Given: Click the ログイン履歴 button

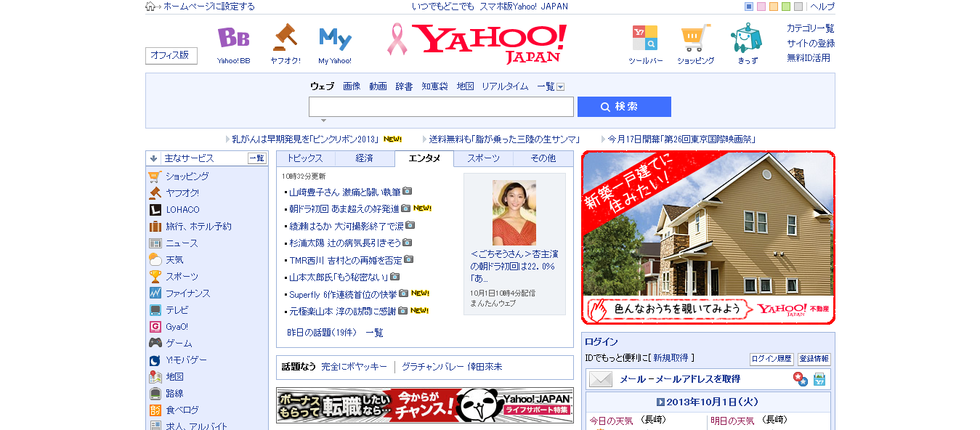Looking at the screenshot, I should point(772,359).
